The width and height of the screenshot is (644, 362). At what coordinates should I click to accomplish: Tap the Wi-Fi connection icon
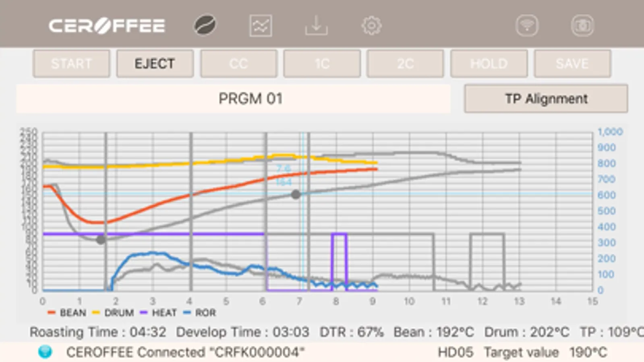point(527,26)
